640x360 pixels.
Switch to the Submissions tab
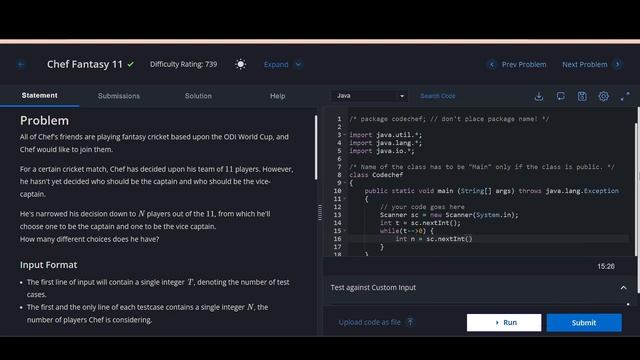pos(119,96)
